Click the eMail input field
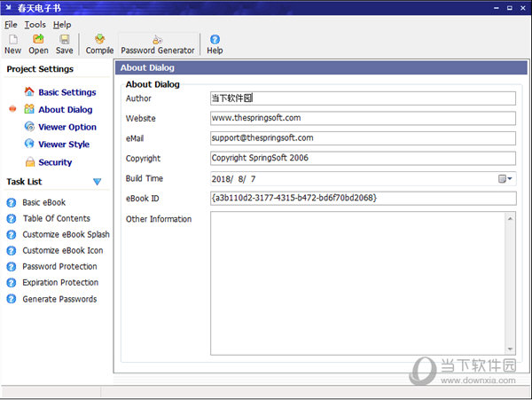 click(363, 138)
